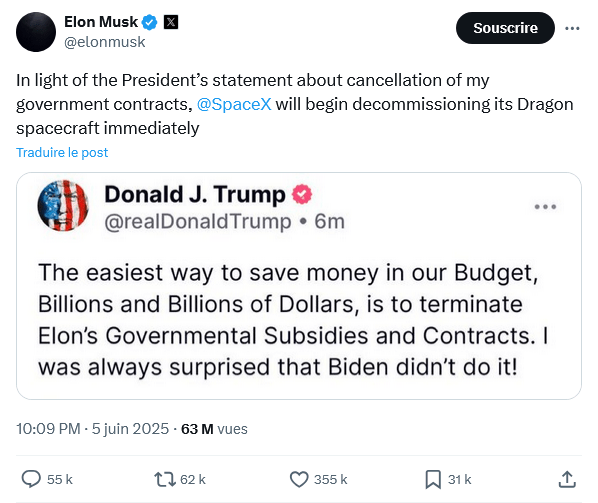Open the @SpaceX mention link

pos(234,104)
